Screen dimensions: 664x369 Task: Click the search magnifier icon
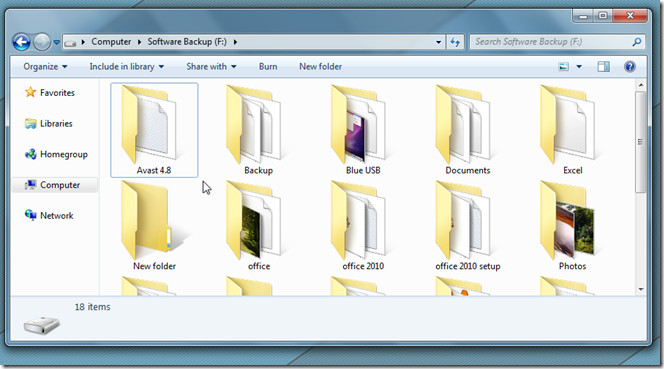[636, 42]
